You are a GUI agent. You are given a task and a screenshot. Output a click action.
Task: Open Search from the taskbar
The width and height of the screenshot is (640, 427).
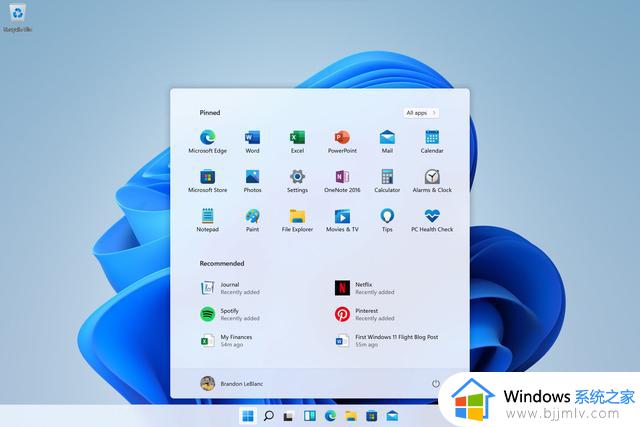[x=269, y=416]
